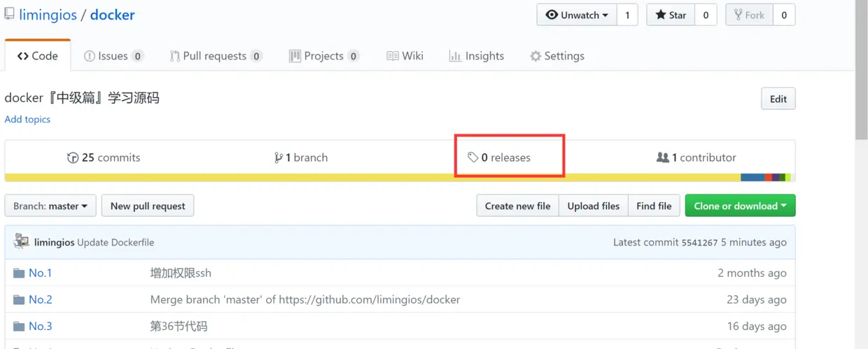Viewport: 868px width, 349px height.
Task: Open commit message 第36节代码
Action: click(178, 326)
